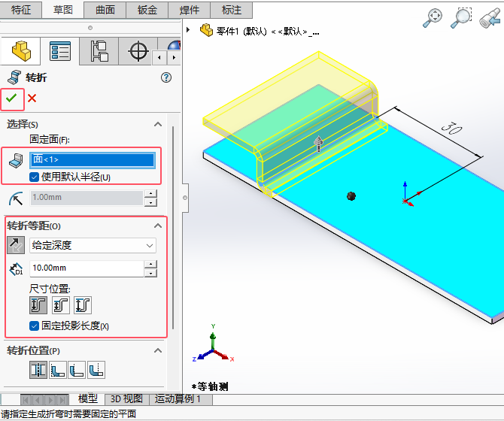Confirm the jog with green checkmark
Image resolution: width=504 pixels, height=421 pixels.
pyautogui.click(x=11, y=98)
